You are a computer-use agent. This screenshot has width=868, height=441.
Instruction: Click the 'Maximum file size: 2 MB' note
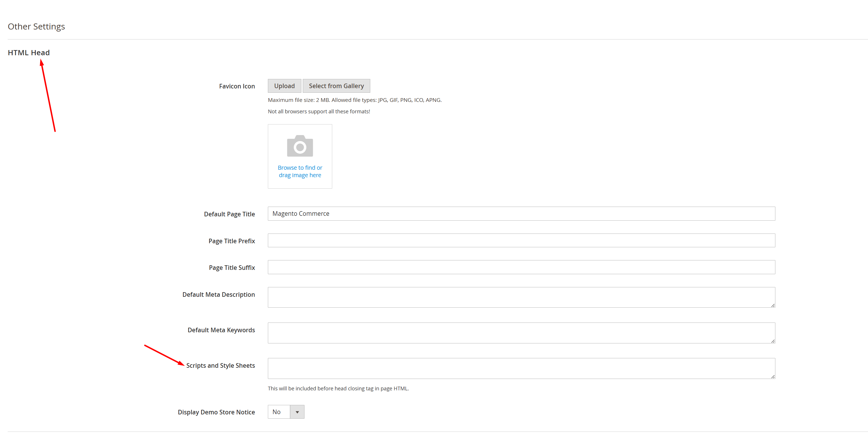(x=355, y=100)
